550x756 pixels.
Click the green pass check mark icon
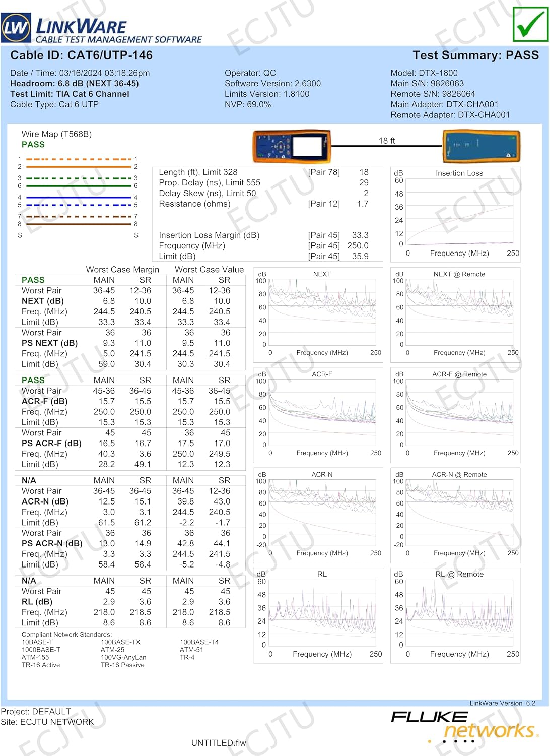tap(530, 24)
